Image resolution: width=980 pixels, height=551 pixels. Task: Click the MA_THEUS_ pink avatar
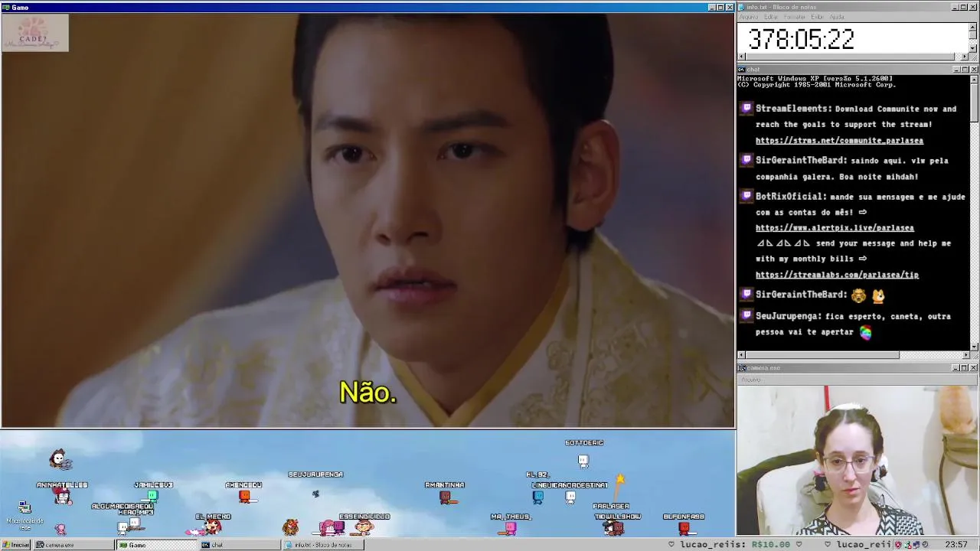[x=511, y=528]
